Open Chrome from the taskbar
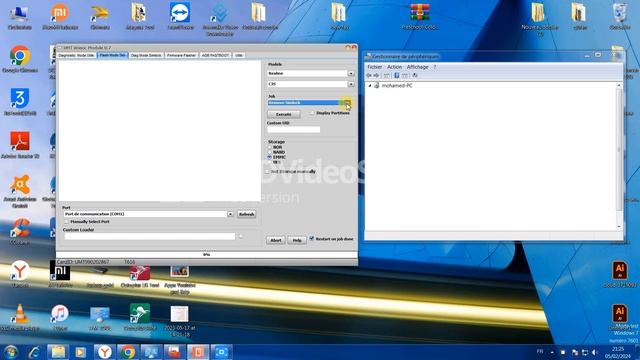The width and height of the screenshot is (640, 360). (x=128, y=352)
